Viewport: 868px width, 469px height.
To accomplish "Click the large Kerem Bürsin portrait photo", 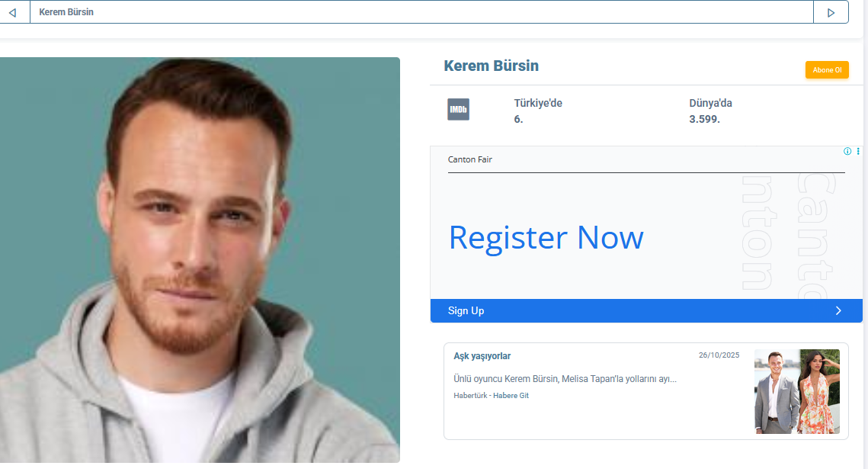I will pyautogui.click(x=200, y=260).
